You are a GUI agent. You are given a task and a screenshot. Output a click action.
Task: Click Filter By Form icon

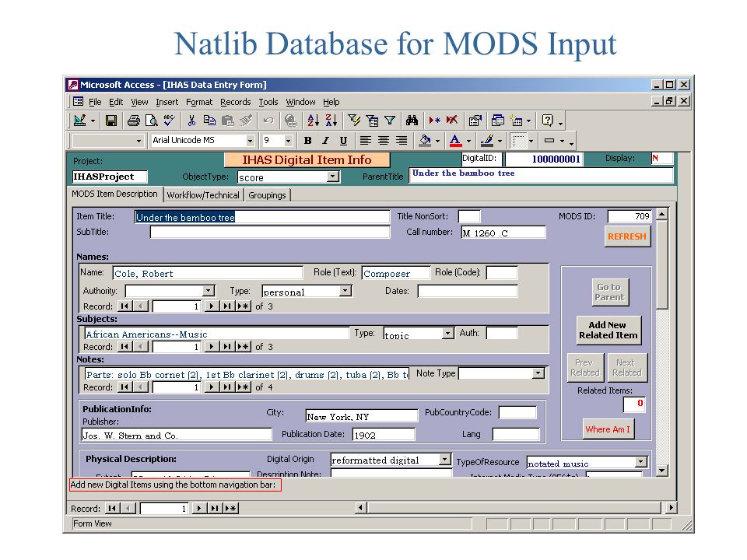(372, 121)
